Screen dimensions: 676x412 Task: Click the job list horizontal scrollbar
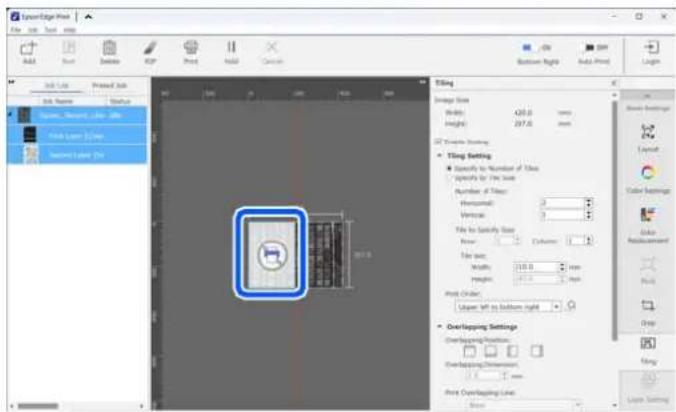pos(38,406)
